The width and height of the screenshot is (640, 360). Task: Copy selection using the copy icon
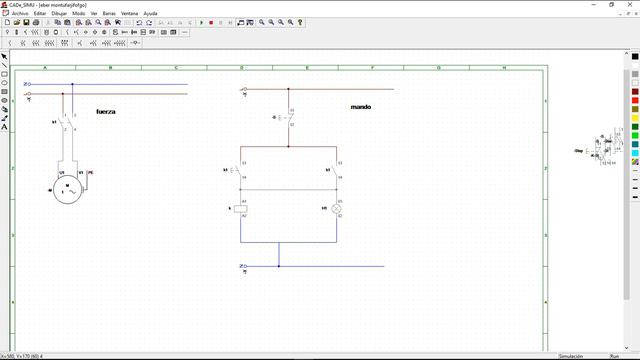pos(58,22)
